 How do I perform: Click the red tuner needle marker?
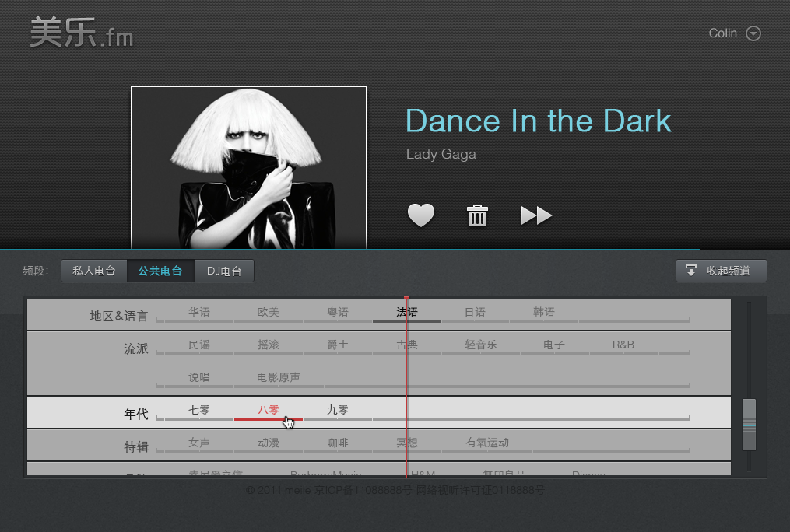coord(406,386)
